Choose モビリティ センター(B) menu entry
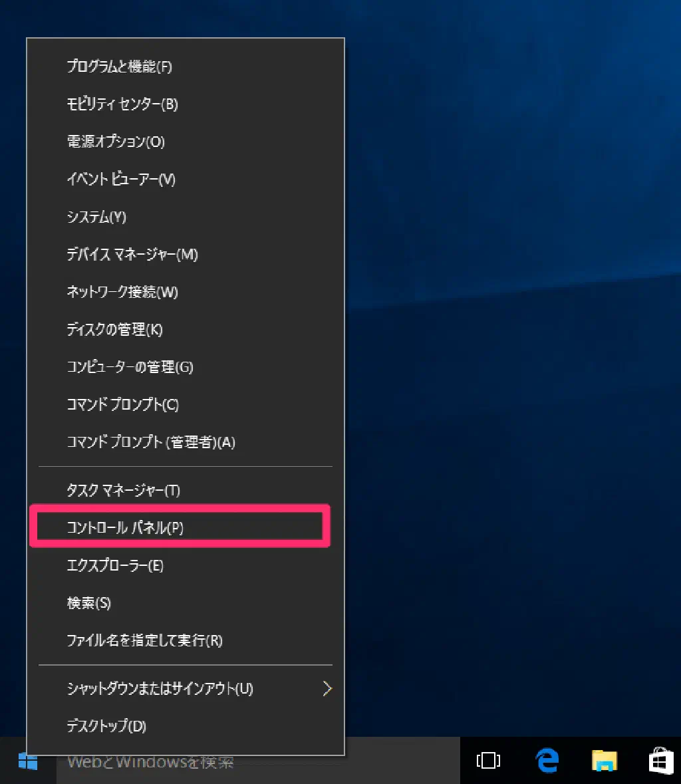This screenshot has height=784, width=681. point(122,104)
